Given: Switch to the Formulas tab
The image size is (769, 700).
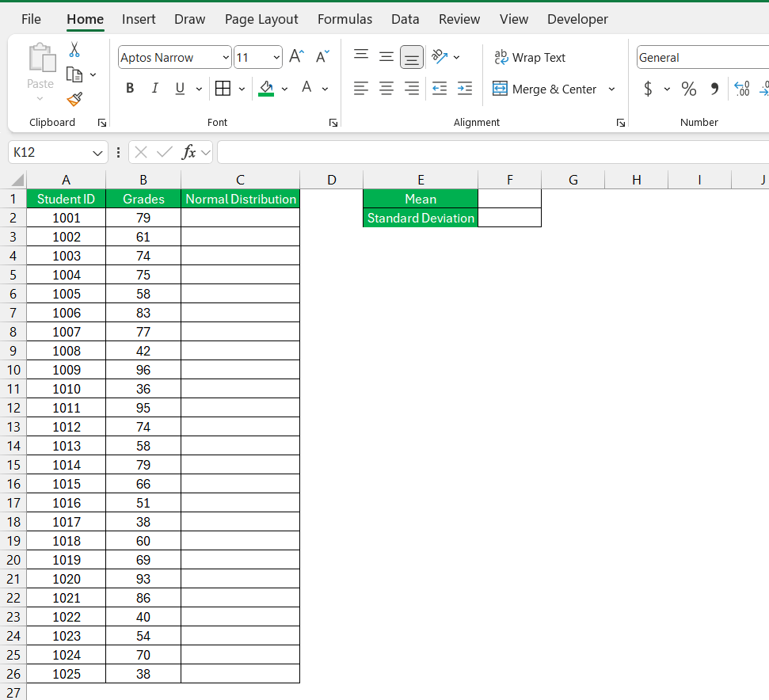Looking at the screenshot, I should (345, 19).
